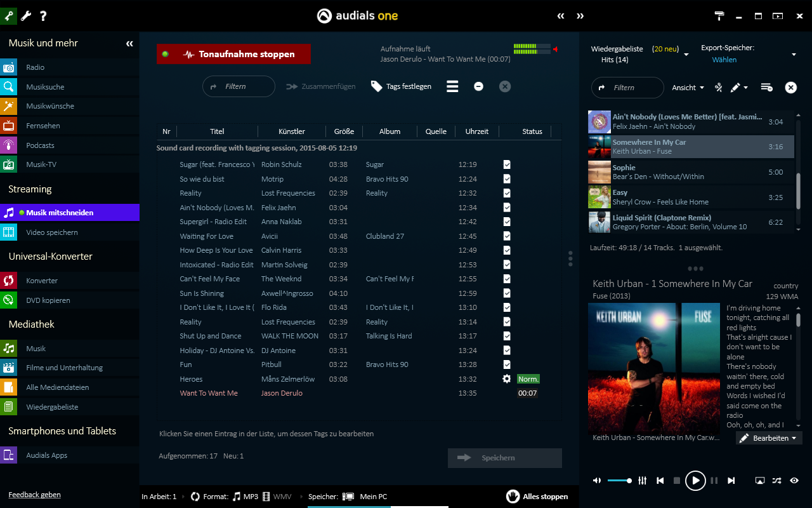Open the Ansicht dropdown
This screenshot has height=508, width=812.
pyautogui.click(x=688, y=88)
